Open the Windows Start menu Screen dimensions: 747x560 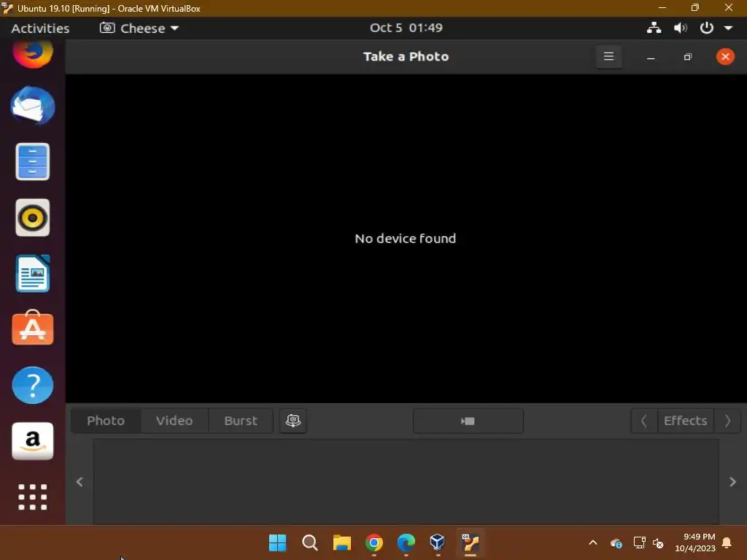click(x=278, y=542)
